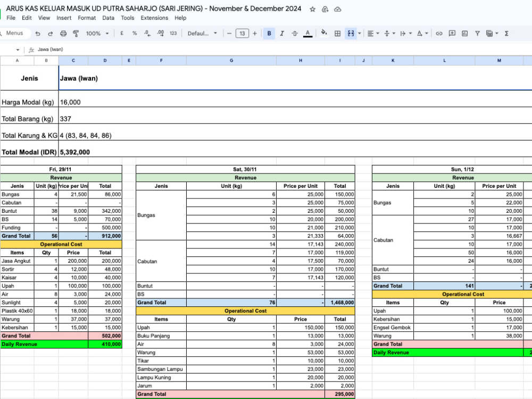
Task: Click the Insert link icon
Action: pyautogui.click(x=439, y=33)
